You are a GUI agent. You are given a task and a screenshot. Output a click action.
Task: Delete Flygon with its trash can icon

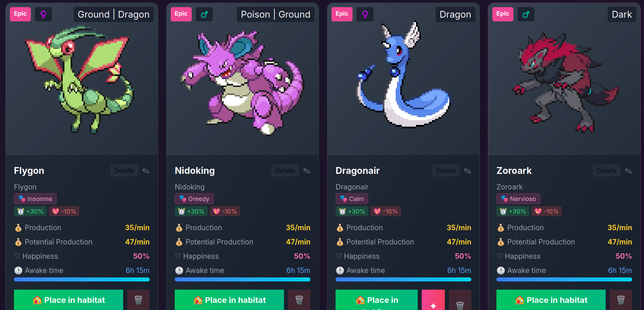(x=138, y=300)
